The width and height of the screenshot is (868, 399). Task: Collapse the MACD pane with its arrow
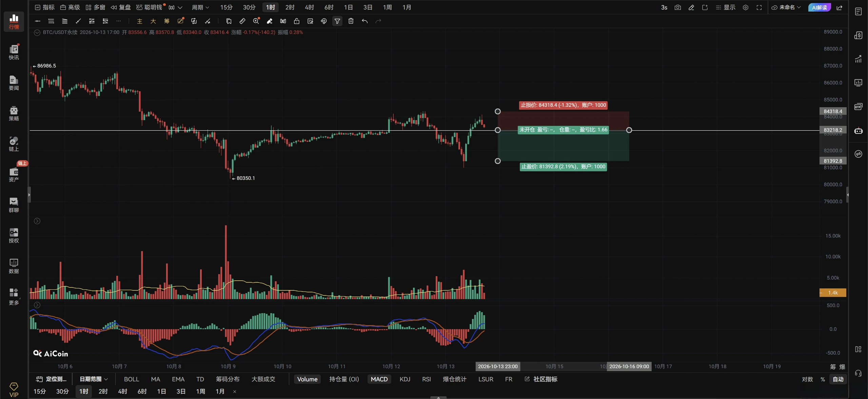pos(37,305)
